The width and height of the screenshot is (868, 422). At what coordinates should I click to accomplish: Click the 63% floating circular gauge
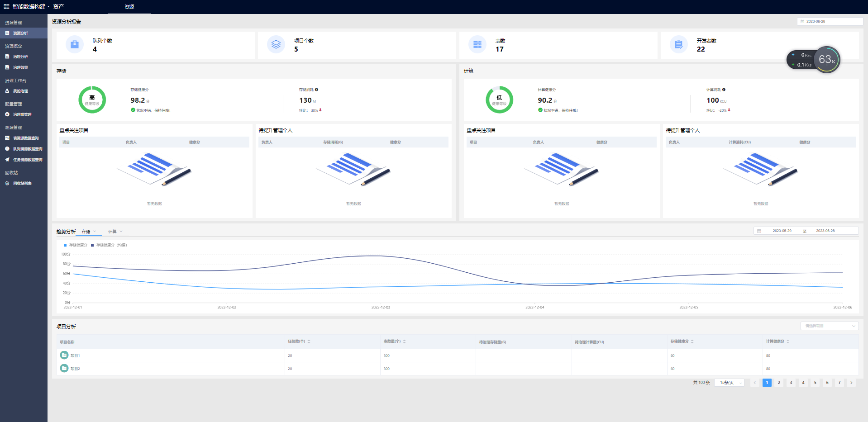pyautogui.click(x=827, y=59)
